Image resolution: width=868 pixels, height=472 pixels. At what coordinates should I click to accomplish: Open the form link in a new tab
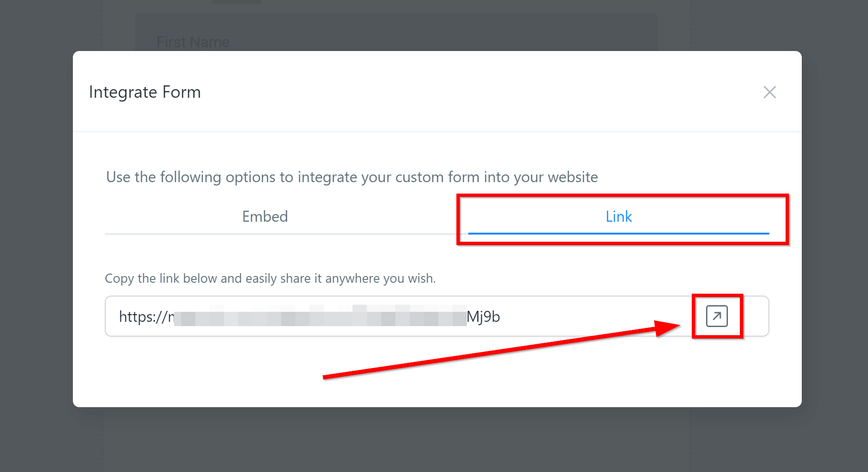pos(717,316)
